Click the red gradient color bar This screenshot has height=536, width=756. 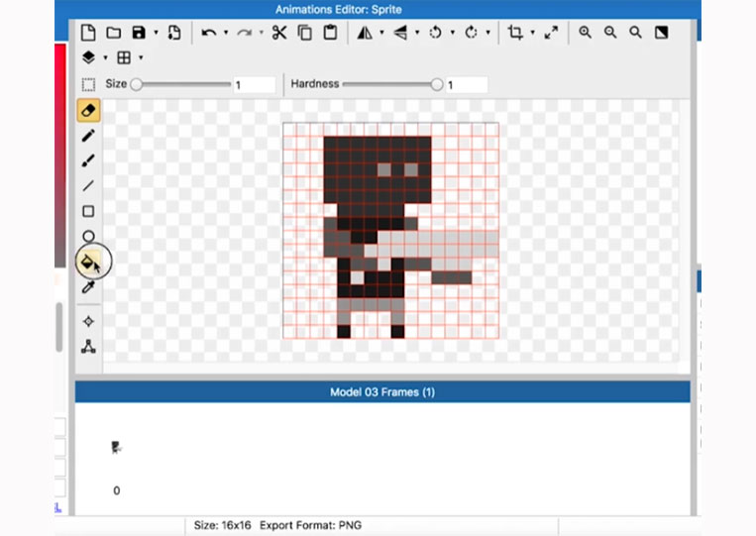[60, 156]
